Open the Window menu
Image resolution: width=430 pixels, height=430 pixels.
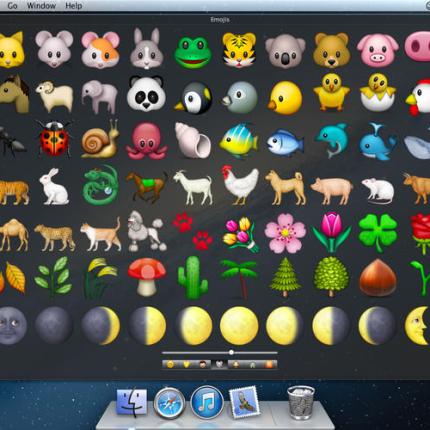pyautogui.click(x=41, y=6)
